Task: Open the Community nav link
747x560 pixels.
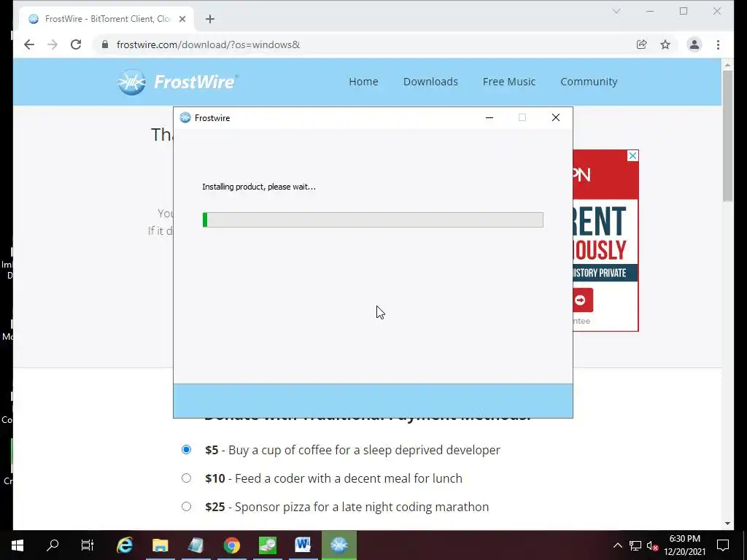Action: 589,82
